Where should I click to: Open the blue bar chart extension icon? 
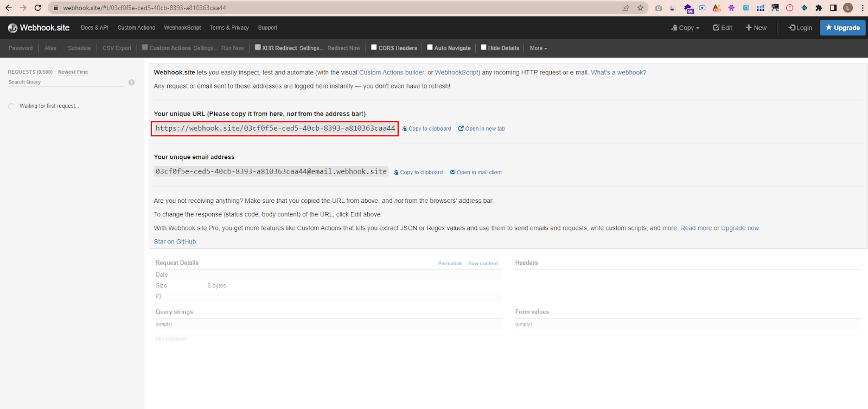point(761,8)
